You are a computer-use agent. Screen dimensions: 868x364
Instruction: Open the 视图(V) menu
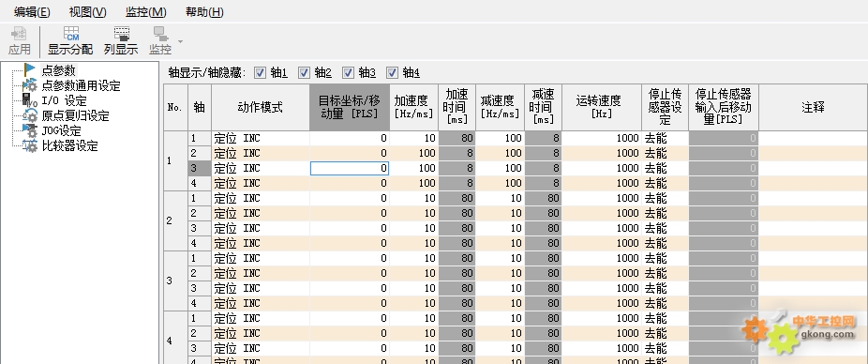[x=87, y=11]
